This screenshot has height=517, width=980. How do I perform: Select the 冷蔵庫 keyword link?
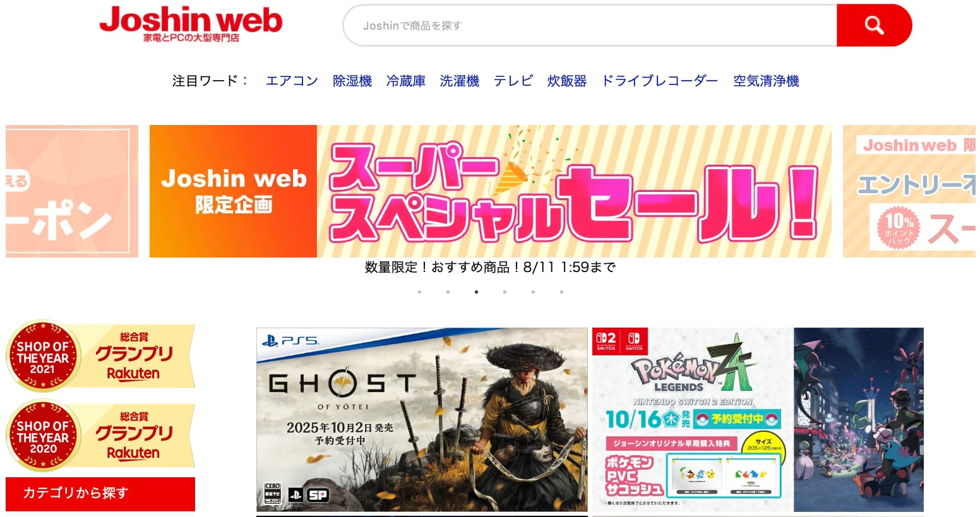point(406,81)
